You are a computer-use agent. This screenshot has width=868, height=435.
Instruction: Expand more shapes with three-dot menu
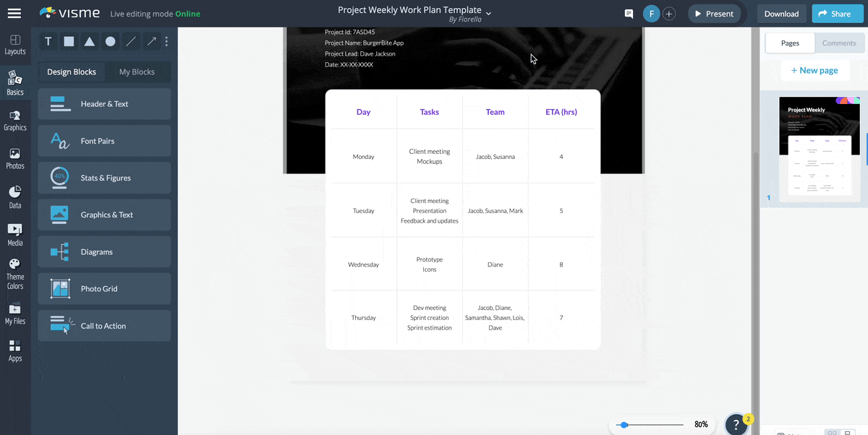[x=166, y=42]
